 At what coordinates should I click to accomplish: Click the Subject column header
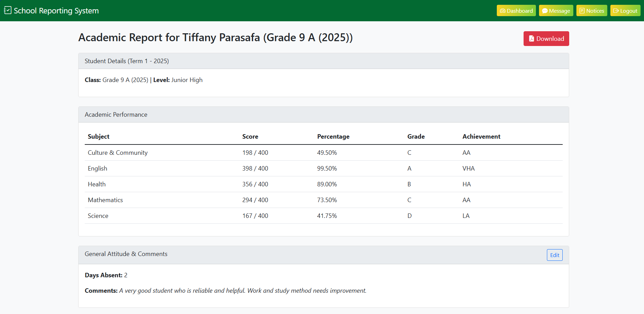coord(98,137)
